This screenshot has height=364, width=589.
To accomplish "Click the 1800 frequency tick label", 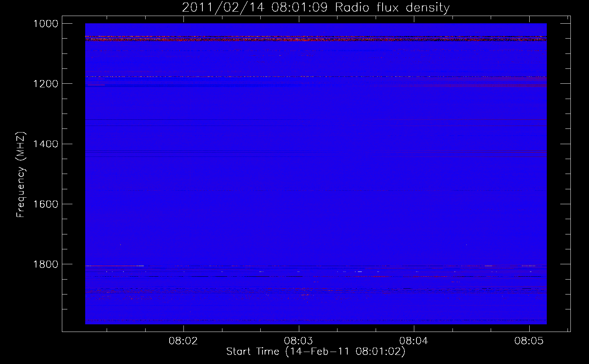I will pyautogui.click(x=46, y=264).
